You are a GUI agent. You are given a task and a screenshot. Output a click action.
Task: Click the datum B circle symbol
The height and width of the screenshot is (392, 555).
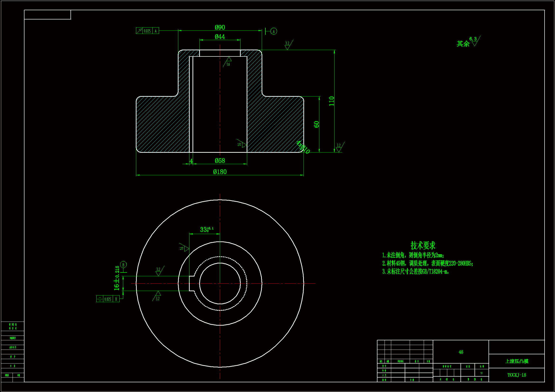(x=123, y=265)
